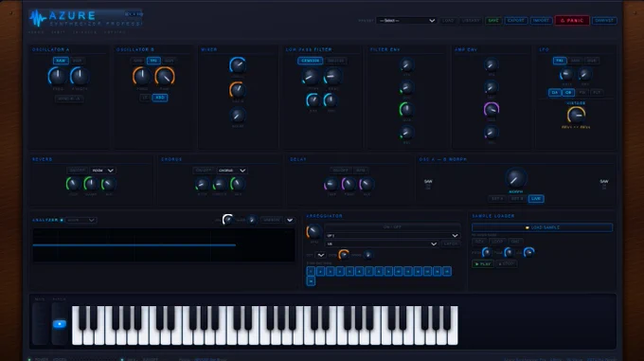Click the filter resonance knob
This screenshot has height=361, width=644.
(332, 77)
